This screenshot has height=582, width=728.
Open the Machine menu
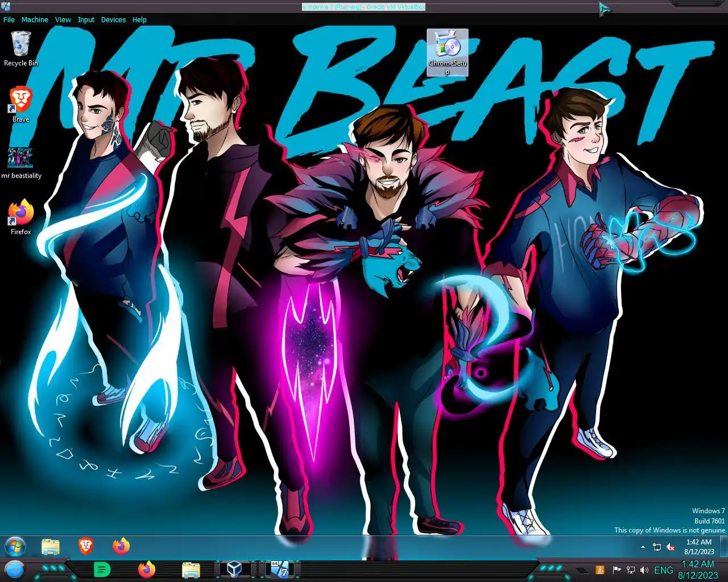point(35,19)
